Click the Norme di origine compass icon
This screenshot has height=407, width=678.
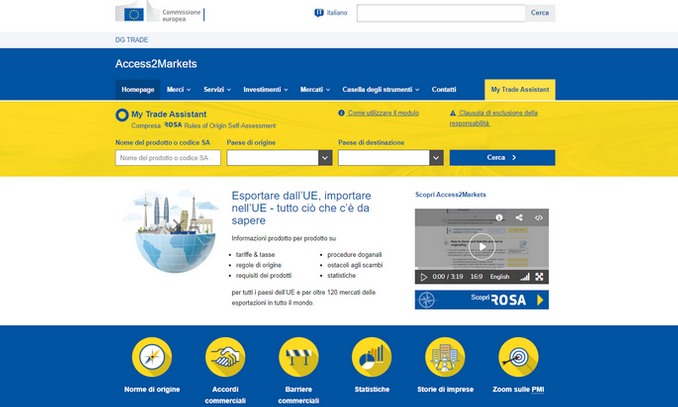[x=152, y=357]
